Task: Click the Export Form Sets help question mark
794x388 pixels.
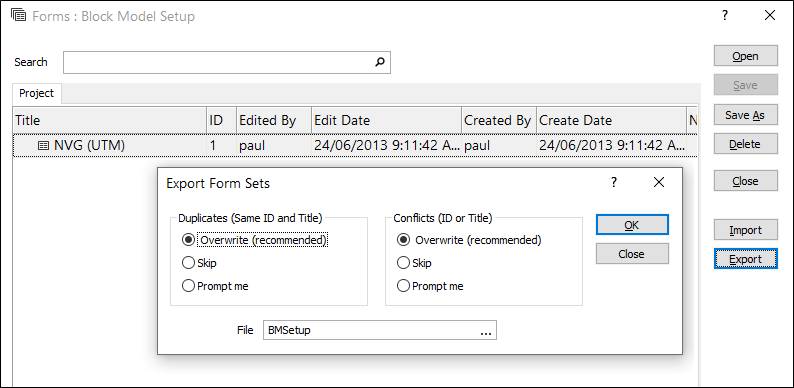Action: (x=614, y=182)
